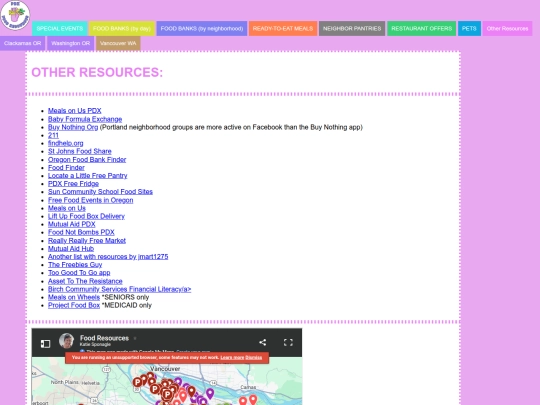Visit the Mutual Aid Hub link
This screenshot has width=540, height=405.
pyautogui.click(x=71, y=248)
